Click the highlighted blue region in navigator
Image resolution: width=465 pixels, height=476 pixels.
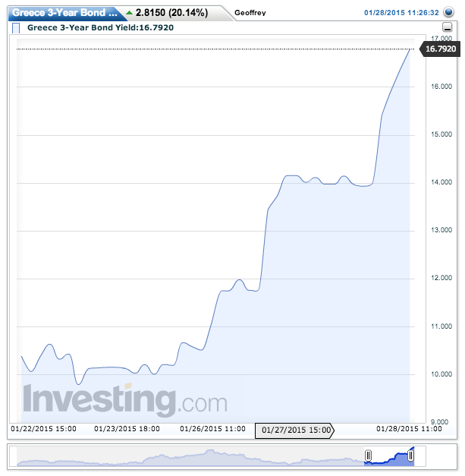390,457
